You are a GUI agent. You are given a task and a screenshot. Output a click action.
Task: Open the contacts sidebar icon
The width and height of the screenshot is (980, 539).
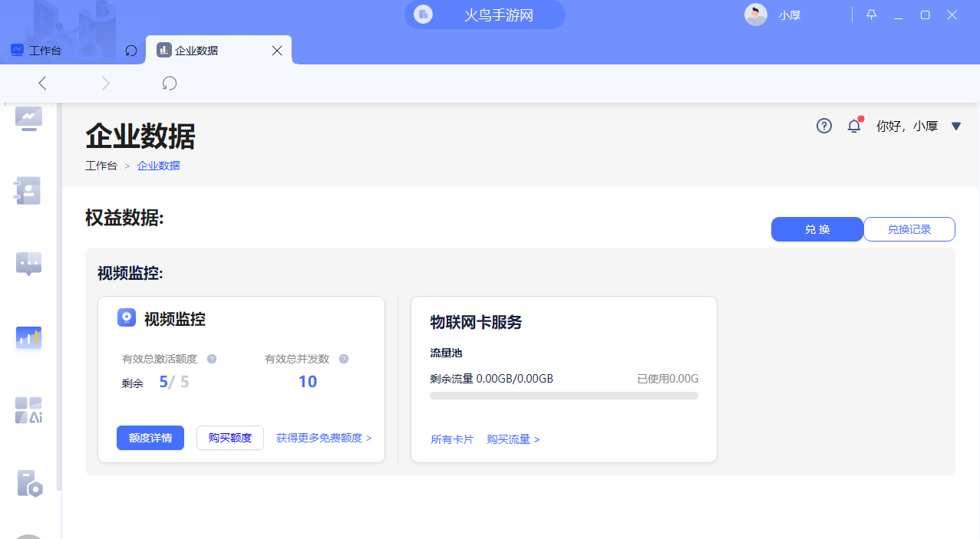click(x=28, y=190)
